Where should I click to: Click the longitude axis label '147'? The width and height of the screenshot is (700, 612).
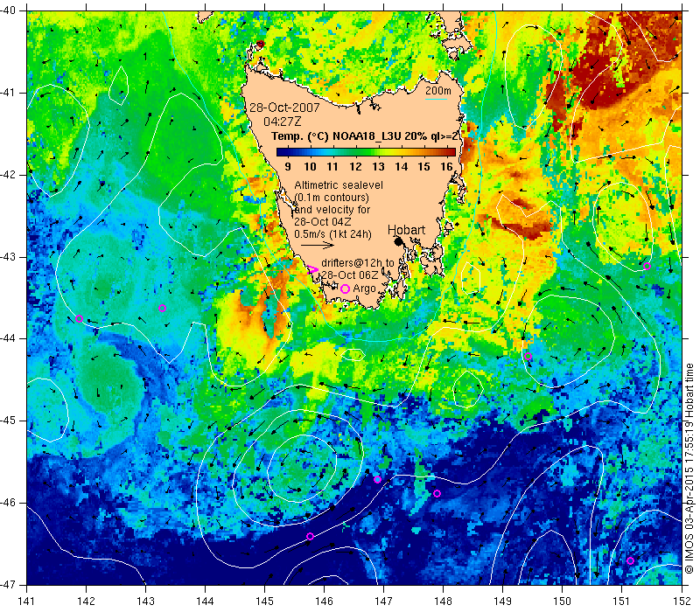click(x=383, y=601)
